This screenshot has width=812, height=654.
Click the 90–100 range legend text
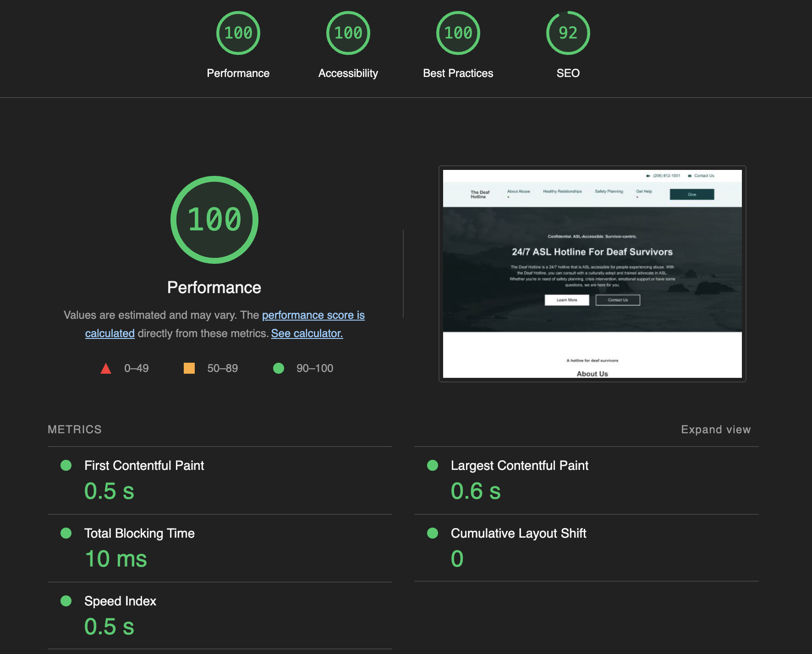click(x=315, y=368)
